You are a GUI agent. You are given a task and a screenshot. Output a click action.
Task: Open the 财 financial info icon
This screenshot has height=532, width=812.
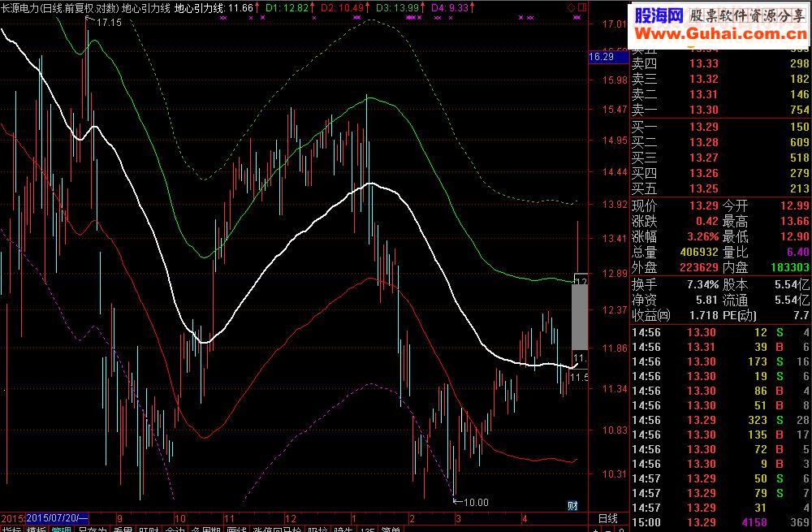click(572, 505)
